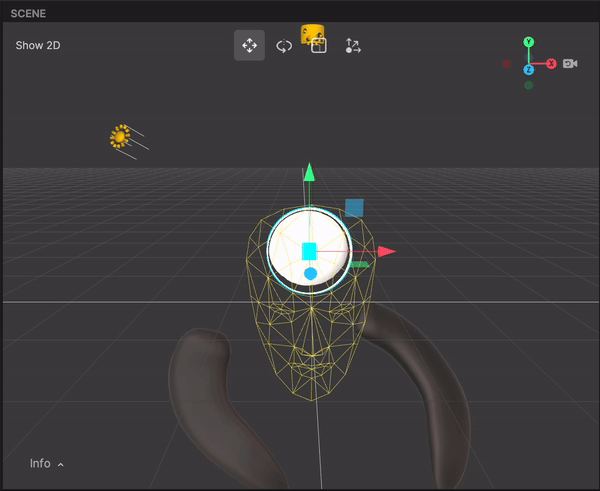Click the blue Z-axis circle handle
600x491 pixels.
tap(310, 274)
